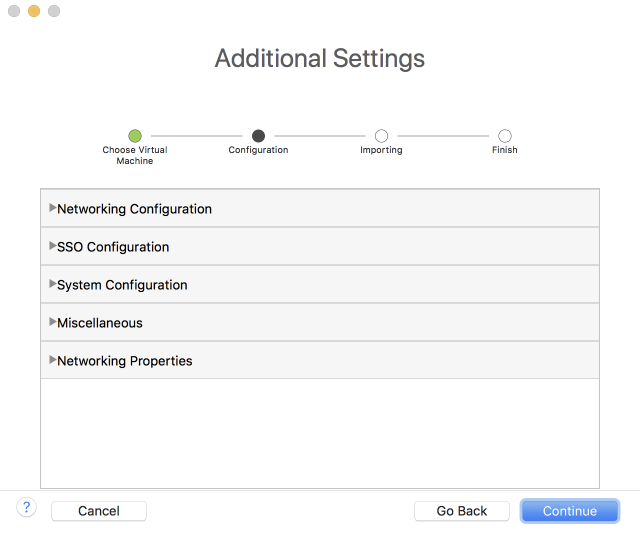
Task: Expand System Configuration disclosure triangle
Action: [x=52, y=284]
